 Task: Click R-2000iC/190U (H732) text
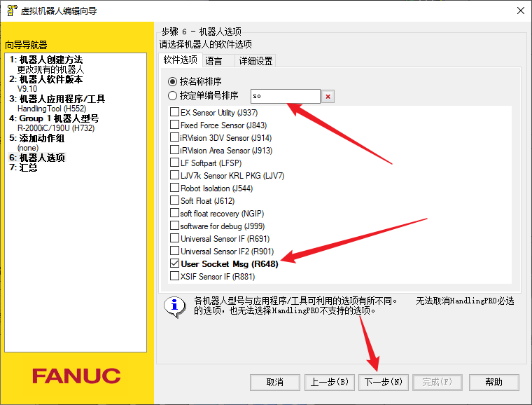[56, 128]
